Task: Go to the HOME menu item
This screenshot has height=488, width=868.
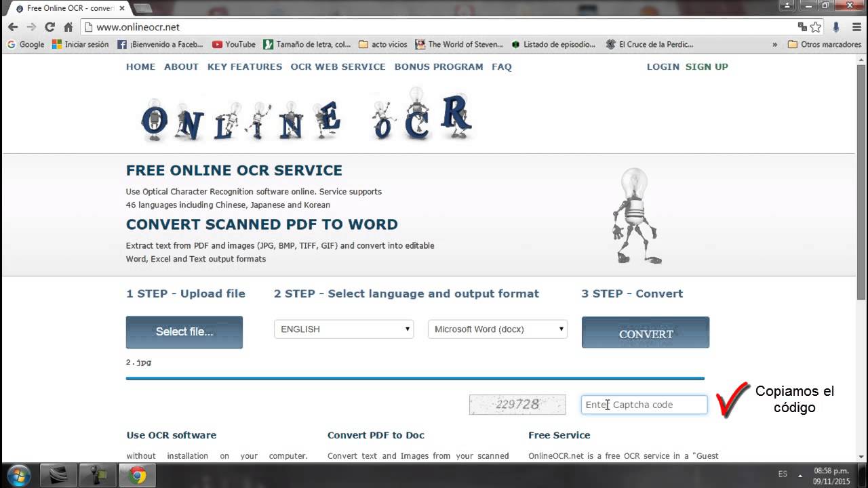Action: tap(140, 66)
